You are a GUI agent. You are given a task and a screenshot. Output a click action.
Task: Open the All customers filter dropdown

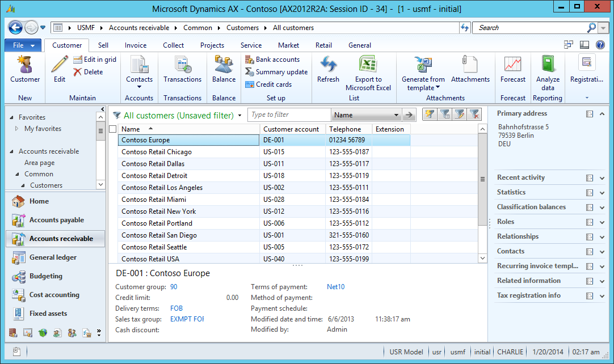pos(239,116)
